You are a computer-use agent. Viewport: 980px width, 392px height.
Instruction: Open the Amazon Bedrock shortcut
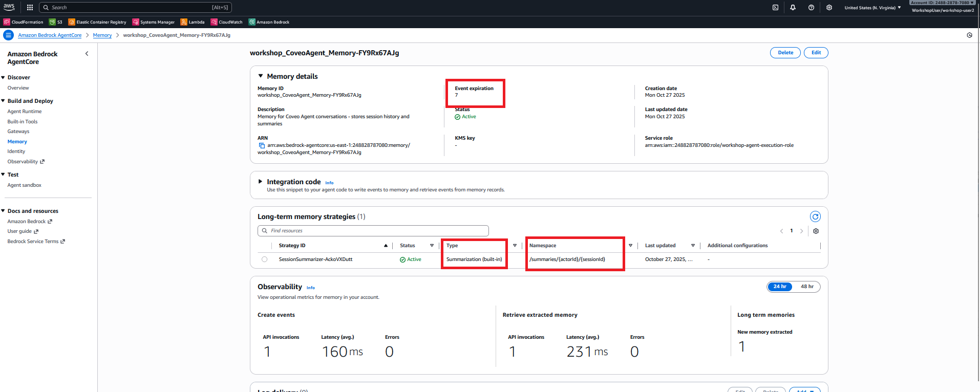click(x=269, y=22)
